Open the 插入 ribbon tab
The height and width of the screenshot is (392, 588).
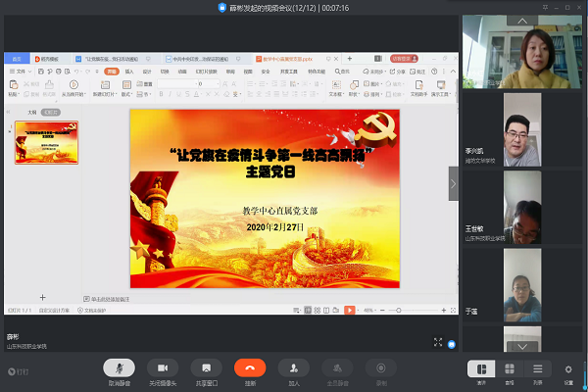coord(129,72)
